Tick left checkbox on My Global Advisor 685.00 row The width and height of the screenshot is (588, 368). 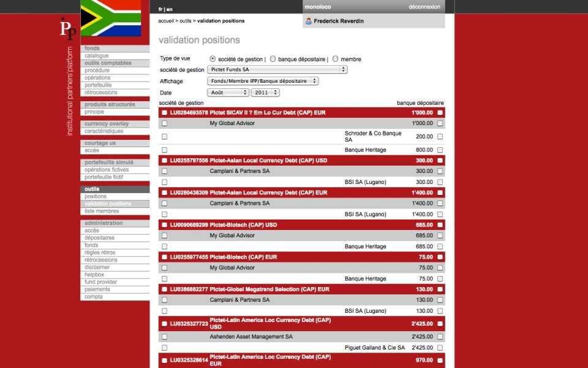pos(164,236)
